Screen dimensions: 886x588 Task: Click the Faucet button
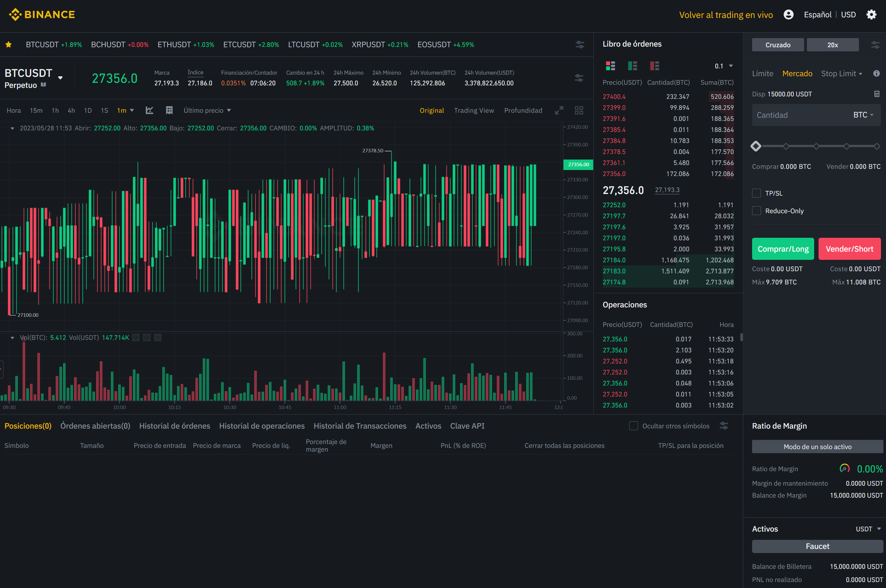click(817, 546)
